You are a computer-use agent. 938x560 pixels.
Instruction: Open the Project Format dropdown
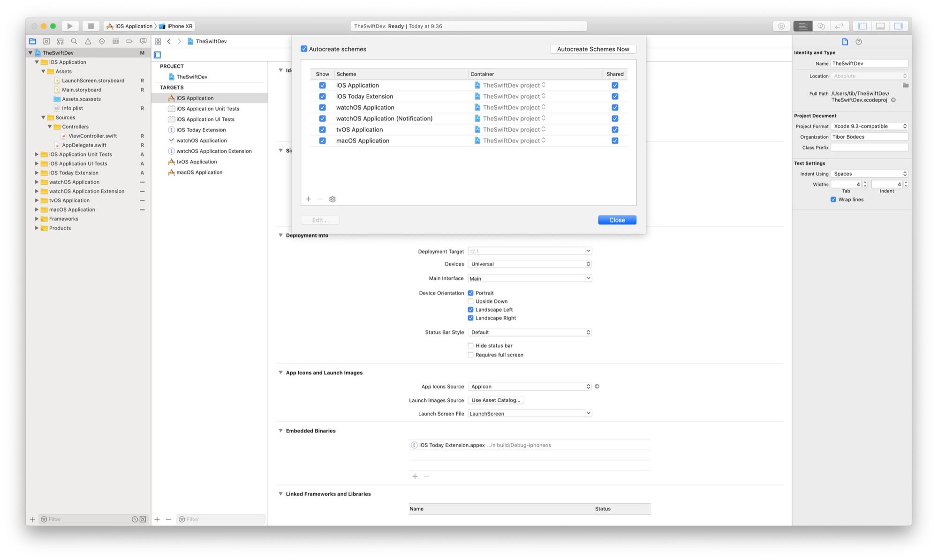[869, 126]
